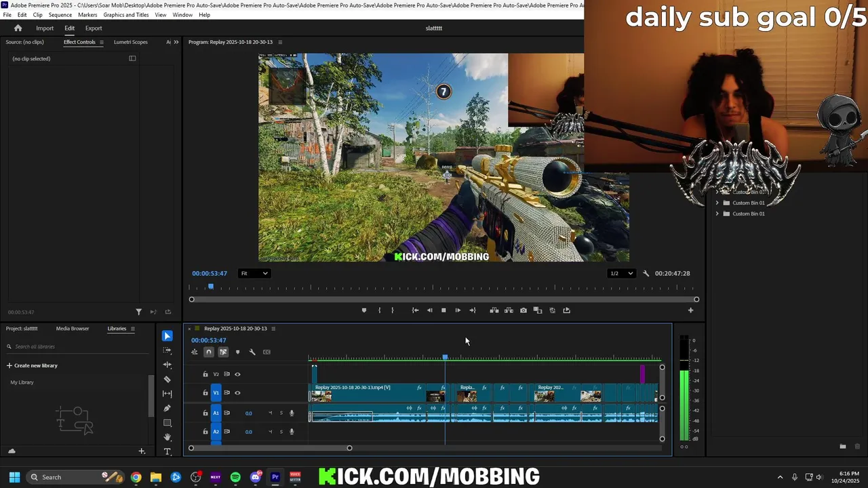Select the Selection tool arrow

(x=167, y=336)
